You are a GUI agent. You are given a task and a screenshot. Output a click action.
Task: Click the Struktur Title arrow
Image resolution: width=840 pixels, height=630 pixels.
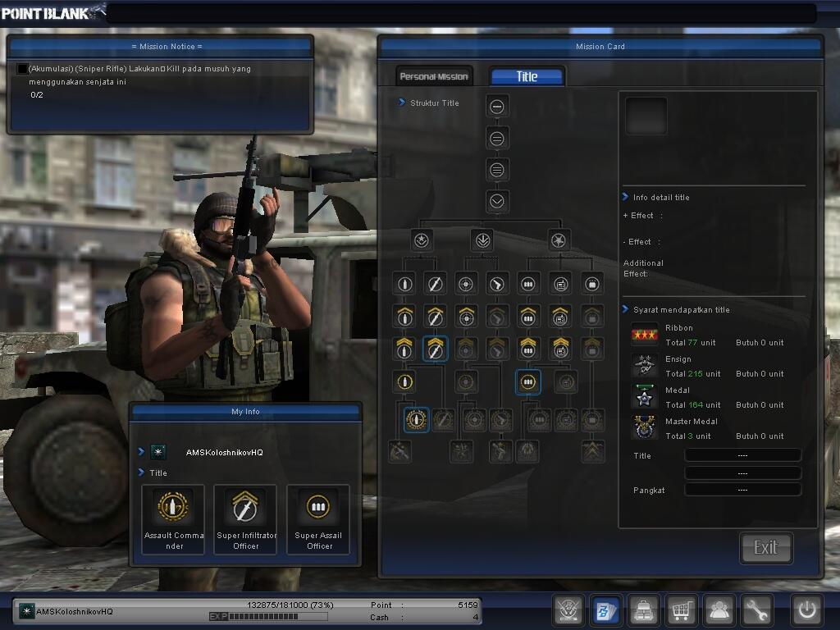[x=401, y=103]
